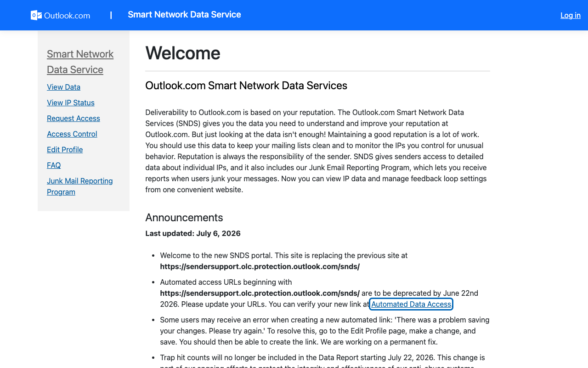Click the Outlook.com logo icon
Image resolution: width=588 pixels, height=368 pixels.
click(x=60, y=15)
